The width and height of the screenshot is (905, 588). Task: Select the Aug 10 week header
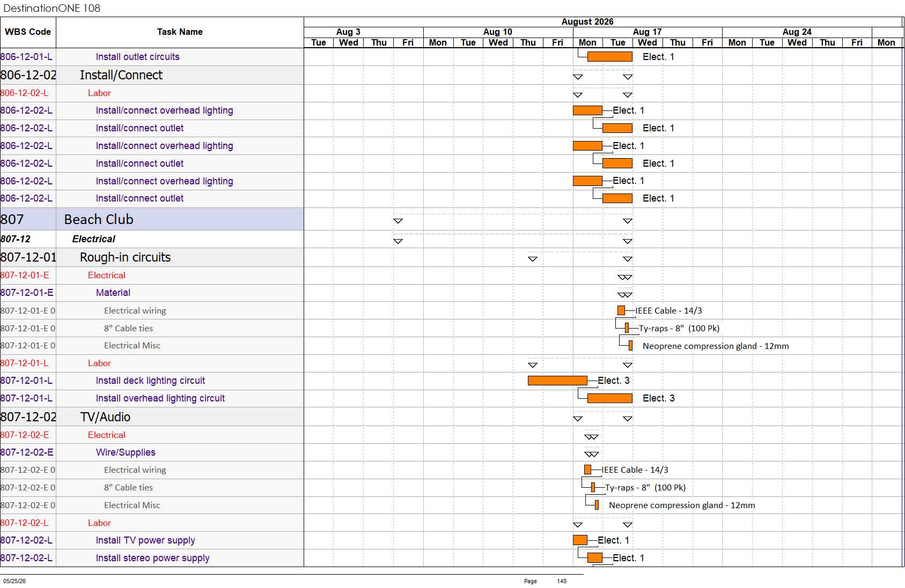click(x=498, y=32)
